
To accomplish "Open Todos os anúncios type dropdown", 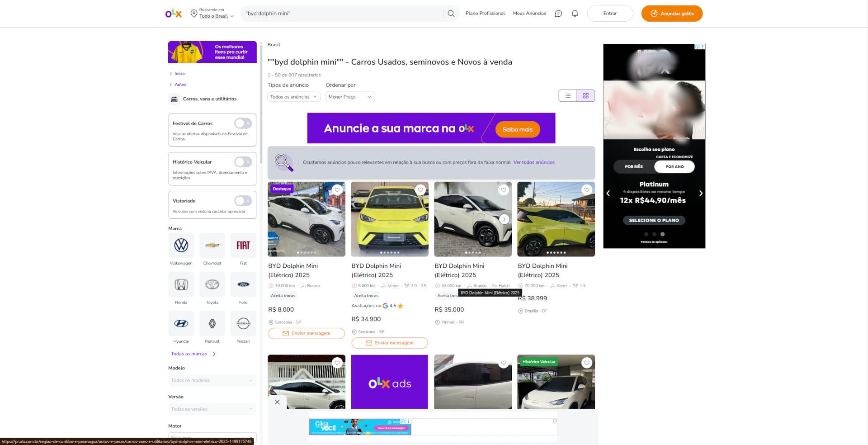I will click(x=294, y=97).
